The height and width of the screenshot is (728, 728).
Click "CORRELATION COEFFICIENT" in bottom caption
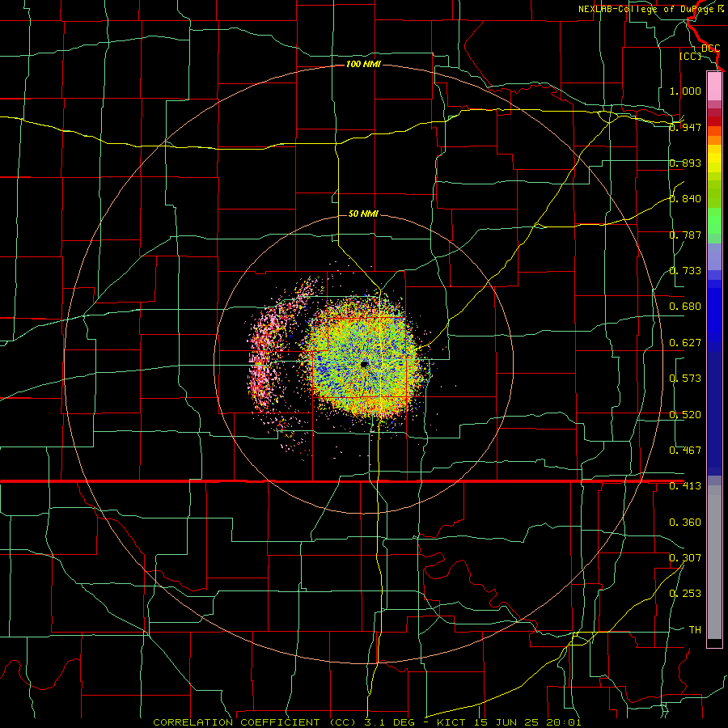click(236, 722)
